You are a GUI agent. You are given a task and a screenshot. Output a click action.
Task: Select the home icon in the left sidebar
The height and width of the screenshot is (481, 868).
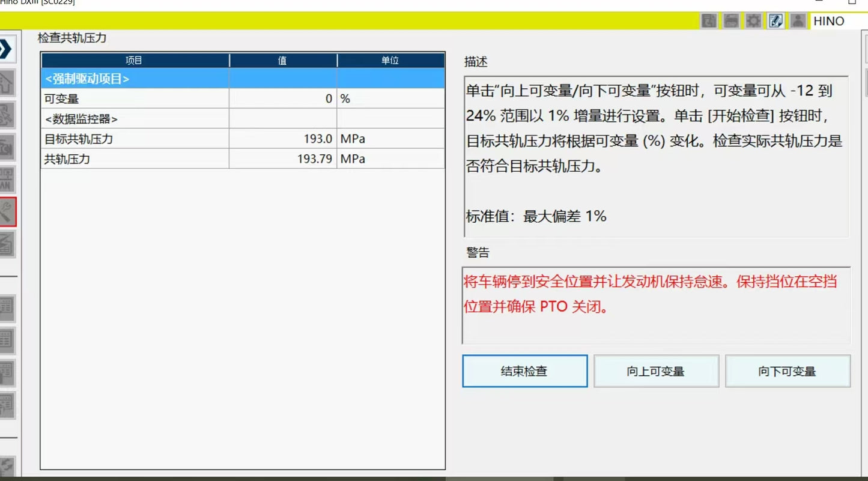coord(6,82)
